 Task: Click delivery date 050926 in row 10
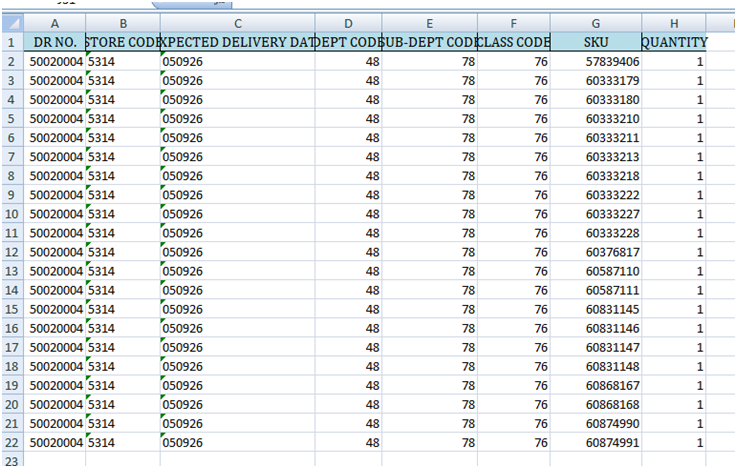237,213
